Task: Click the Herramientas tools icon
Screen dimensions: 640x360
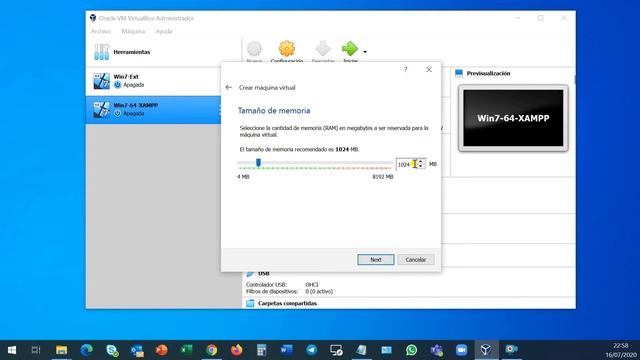Action: point(101,52)
